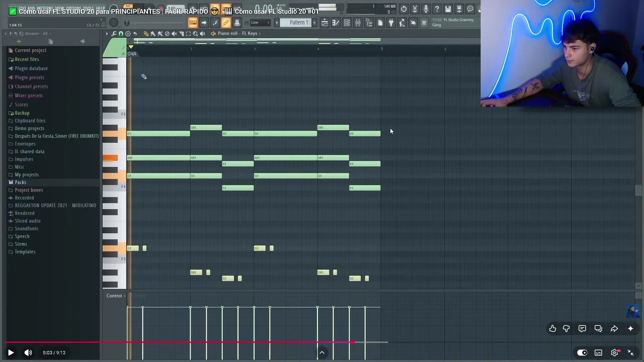Mute the YouTube video volume
Image resolution: width=644 pixels, height=362 pixels.
tap(28, 352)
